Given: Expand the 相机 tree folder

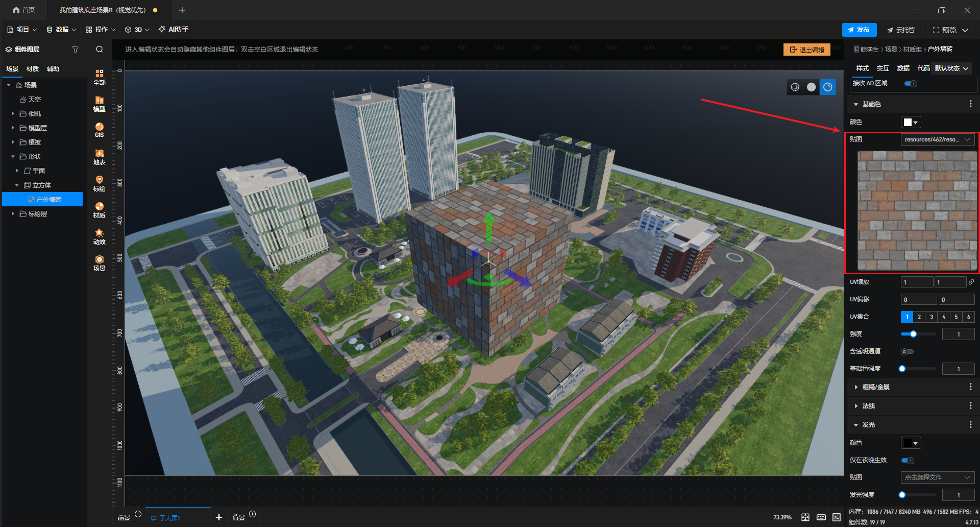Looking at the screenshot, I should [13, 113].
